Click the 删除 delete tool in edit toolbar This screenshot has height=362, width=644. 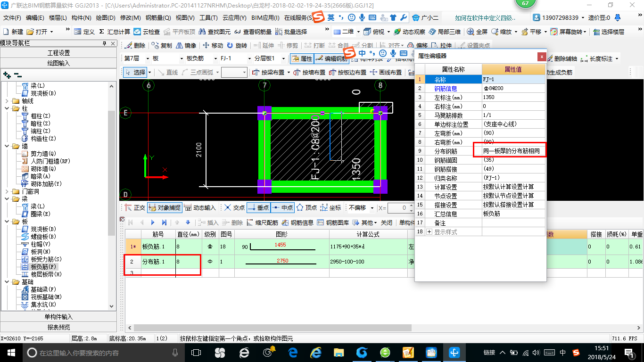point(135,46)
